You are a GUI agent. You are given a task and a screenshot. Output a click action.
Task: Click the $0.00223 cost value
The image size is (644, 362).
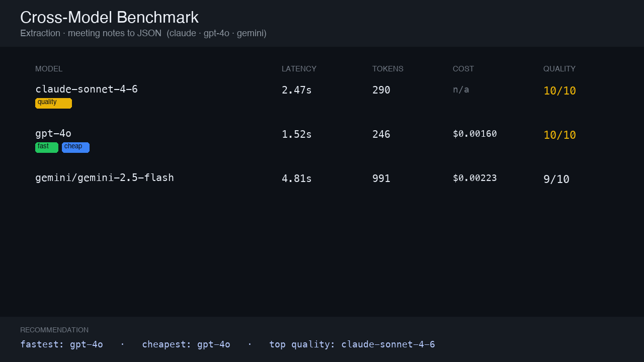(x=475, y=178)
